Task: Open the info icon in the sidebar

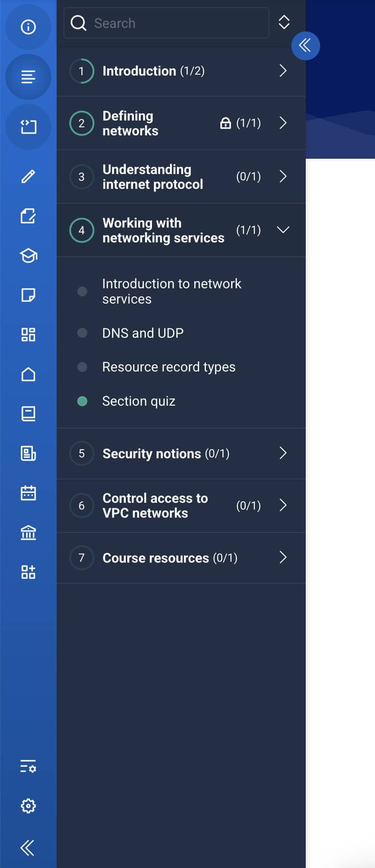Action: [x=28, y=27]
